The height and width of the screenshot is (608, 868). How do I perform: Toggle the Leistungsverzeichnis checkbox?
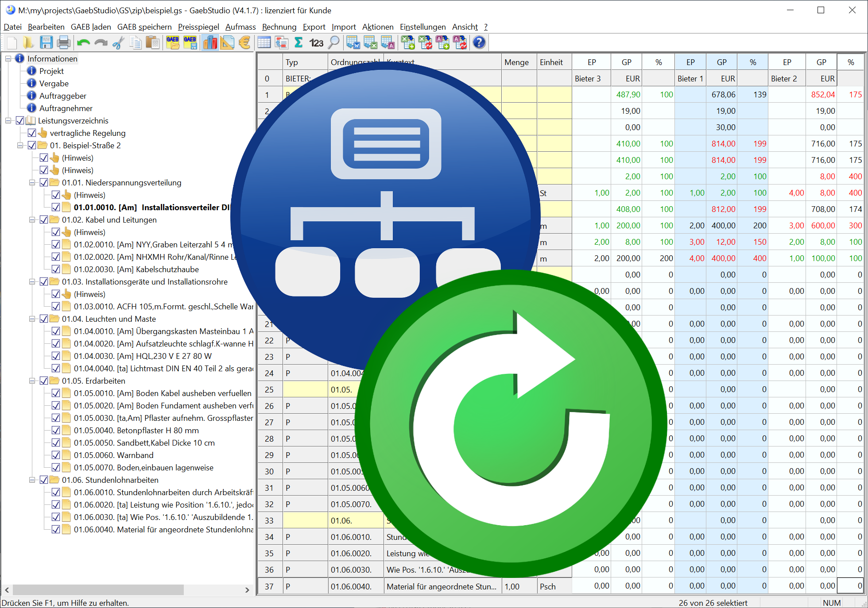tap(20, 120)
